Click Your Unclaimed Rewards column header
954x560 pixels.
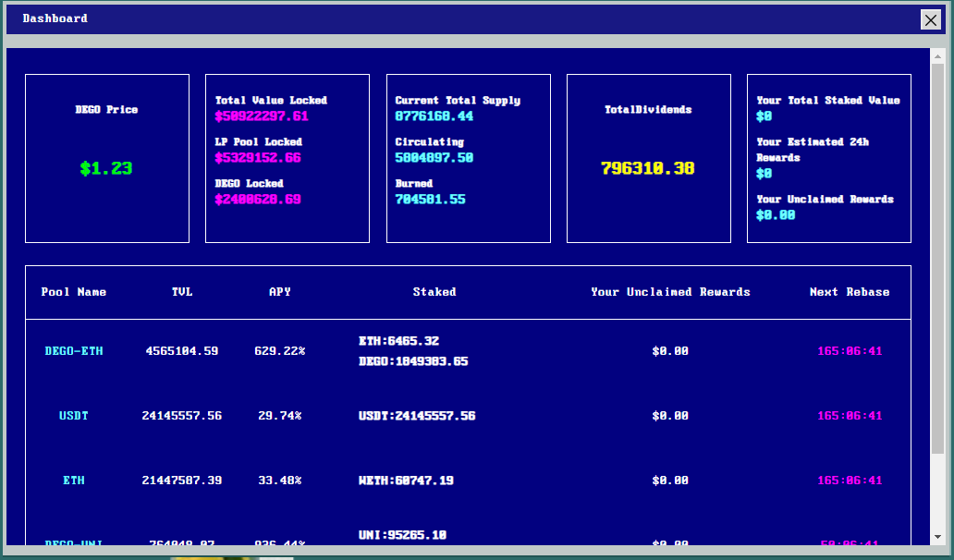pos(670,292)
